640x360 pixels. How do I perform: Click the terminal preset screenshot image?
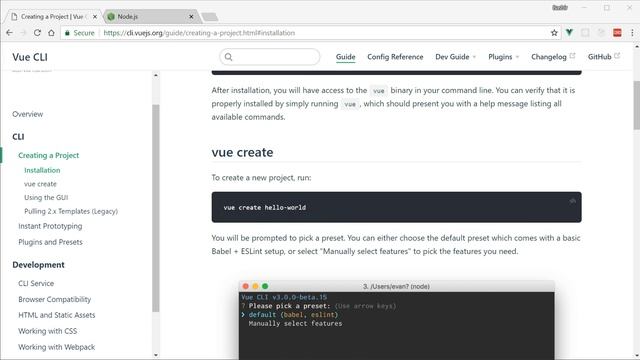tap(396, 320)
